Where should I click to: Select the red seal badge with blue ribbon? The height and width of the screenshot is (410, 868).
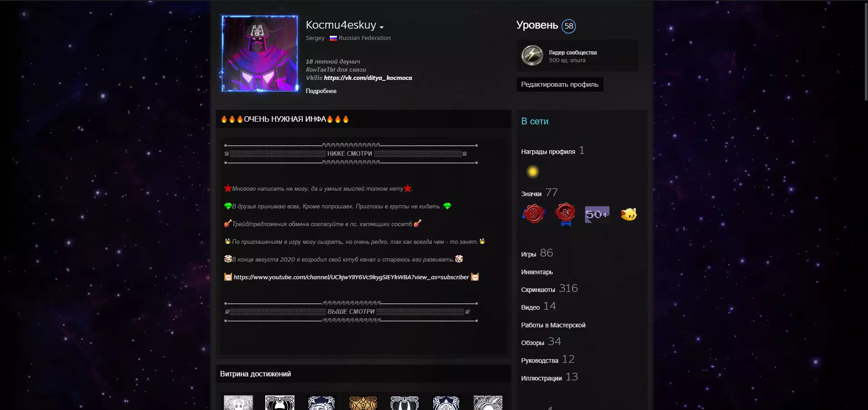tap(565, 214)
